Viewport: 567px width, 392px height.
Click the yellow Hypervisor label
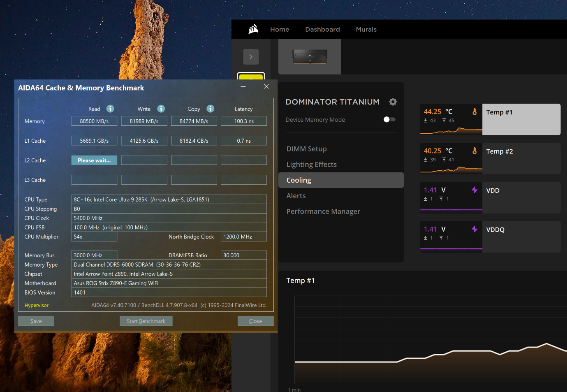[36, 305]
